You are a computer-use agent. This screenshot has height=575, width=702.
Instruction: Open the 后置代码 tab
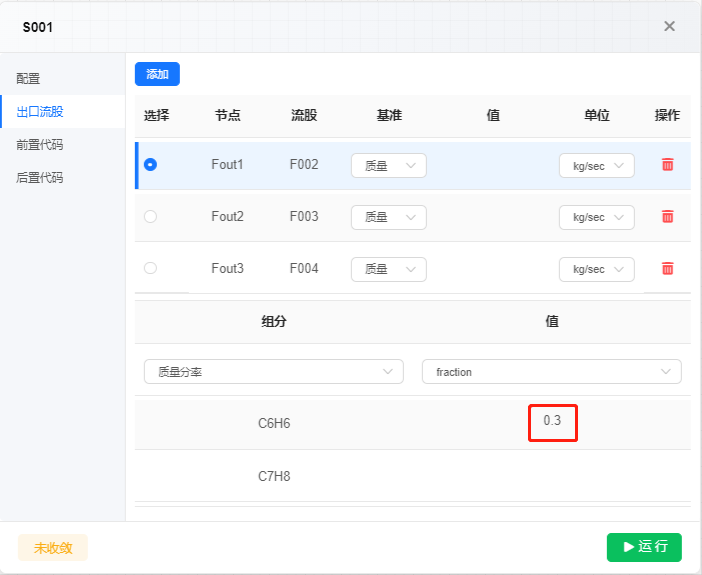[x=63, y=178]
